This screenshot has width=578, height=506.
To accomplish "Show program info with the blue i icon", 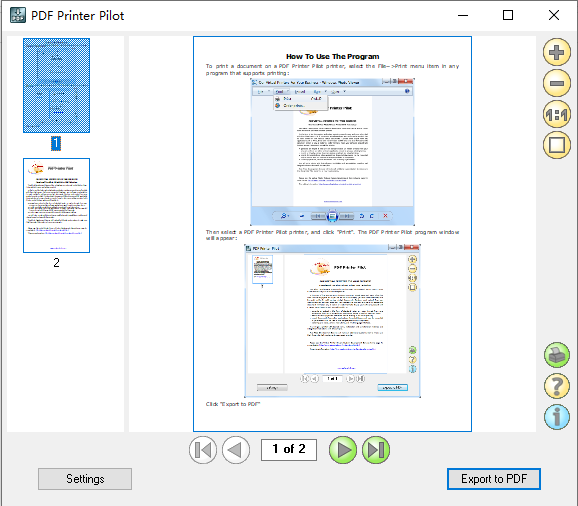I will click(x=557, y=417).
